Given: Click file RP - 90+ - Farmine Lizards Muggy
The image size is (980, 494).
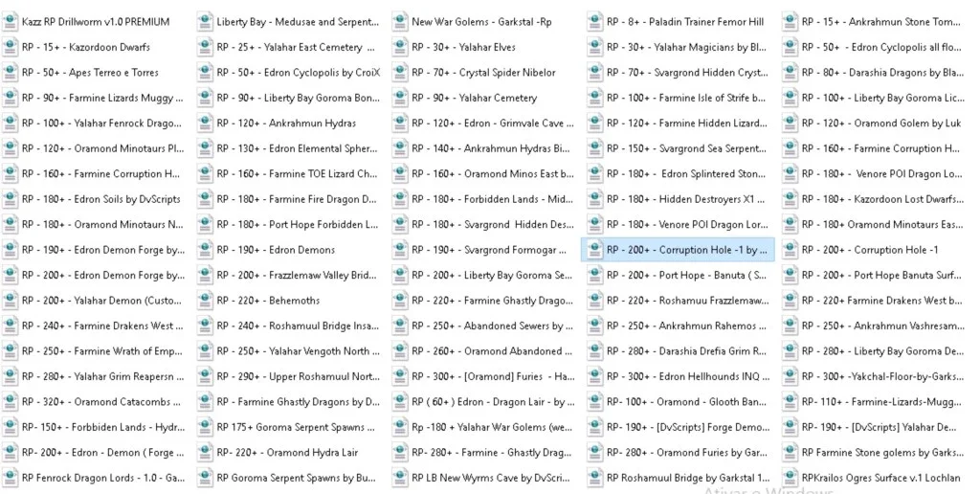Looking at the screenshot, I should coord(102,98).
